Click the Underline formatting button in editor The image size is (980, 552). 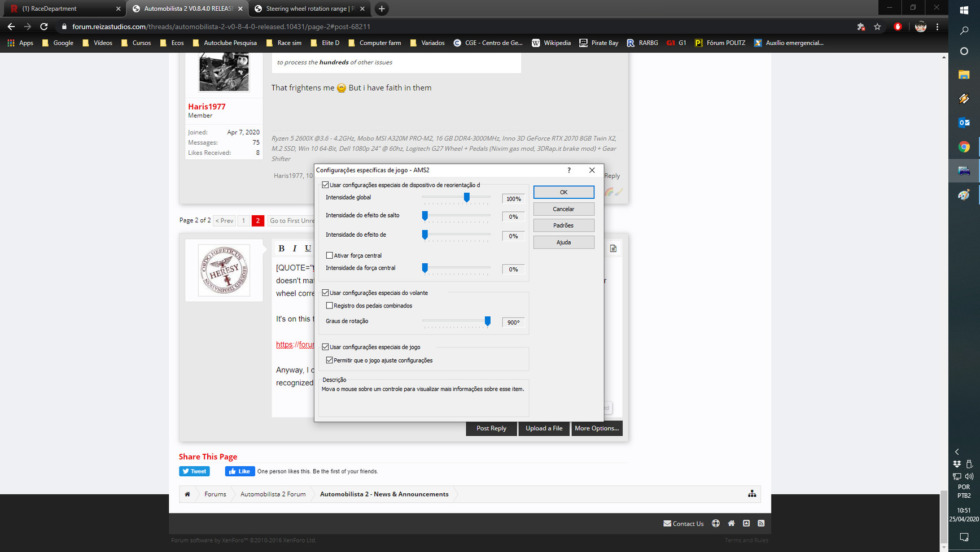coord(308,249)
